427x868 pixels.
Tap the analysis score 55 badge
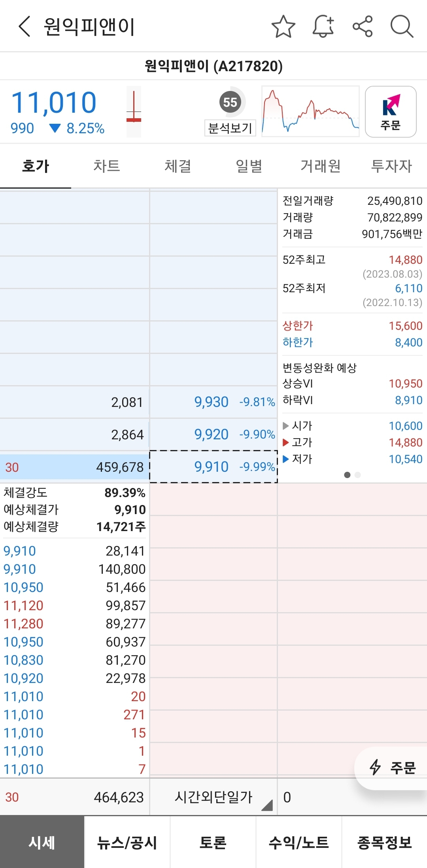click(x=230, y=102)
